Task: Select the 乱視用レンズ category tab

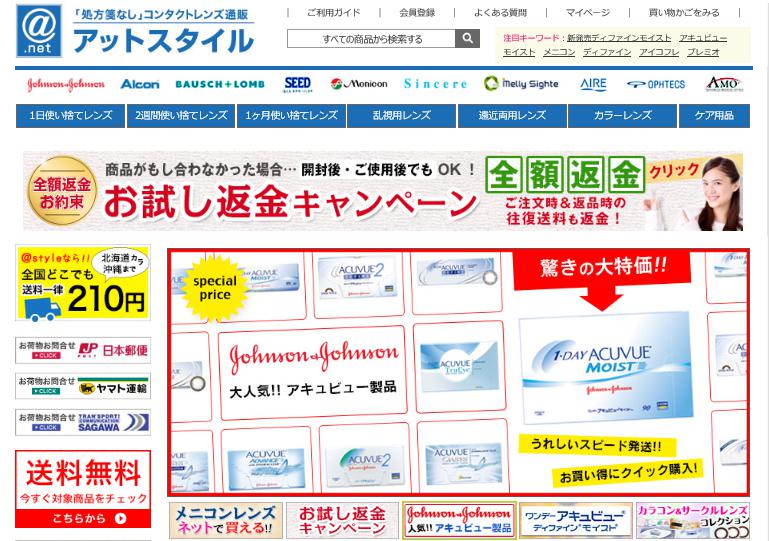Action: tap(402, 116)
